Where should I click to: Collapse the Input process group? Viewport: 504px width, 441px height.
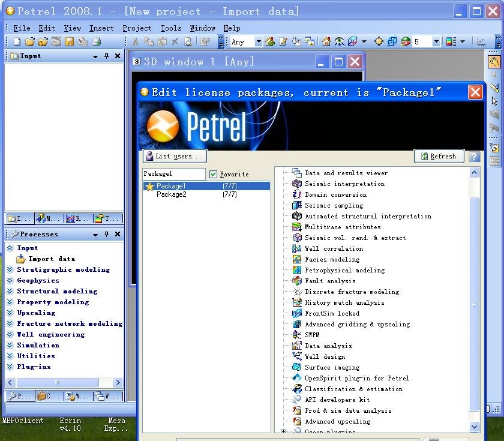[x=10, y=248]
